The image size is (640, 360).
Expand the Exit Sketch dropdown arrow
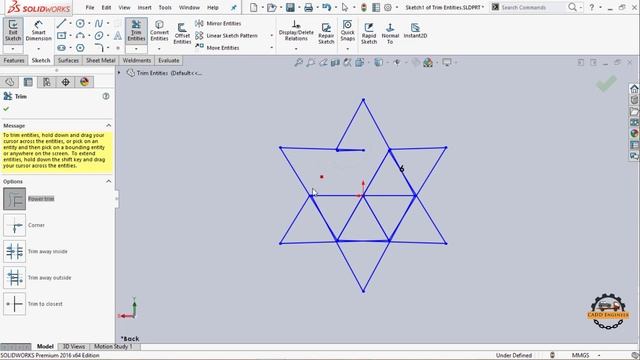tap(13, 49)
